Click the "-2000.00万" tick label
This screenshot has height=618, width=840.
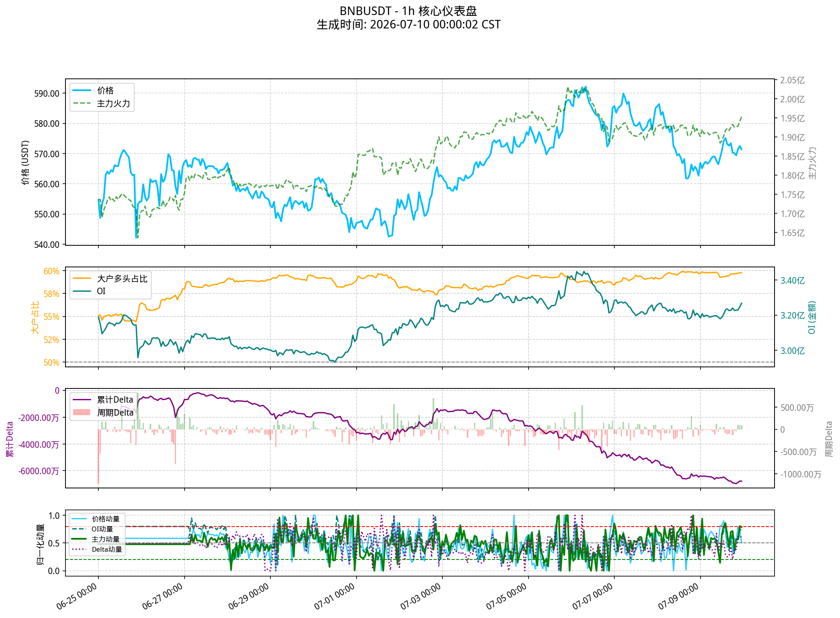[39, 418]
